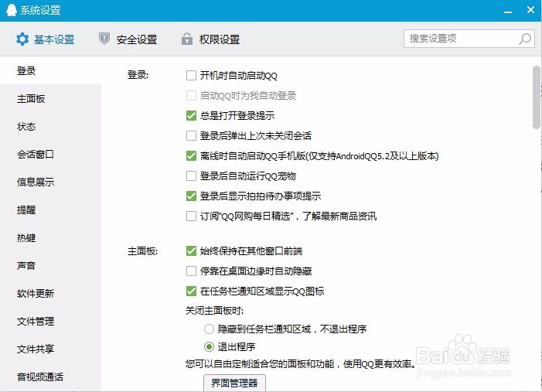The width and height of the screenshot is (542, 392).
Task: Select 音视频通话 in the sidebar
Action: point(50,377)
